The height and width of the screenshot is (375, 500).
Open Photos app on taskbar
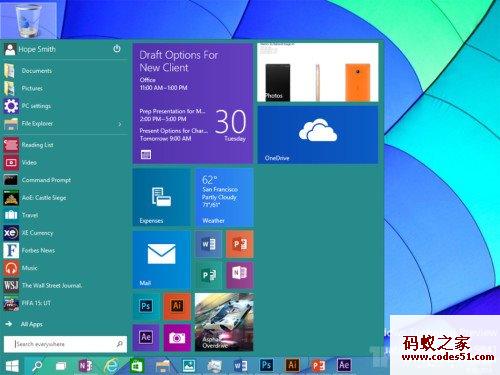(x=189, y=366)
